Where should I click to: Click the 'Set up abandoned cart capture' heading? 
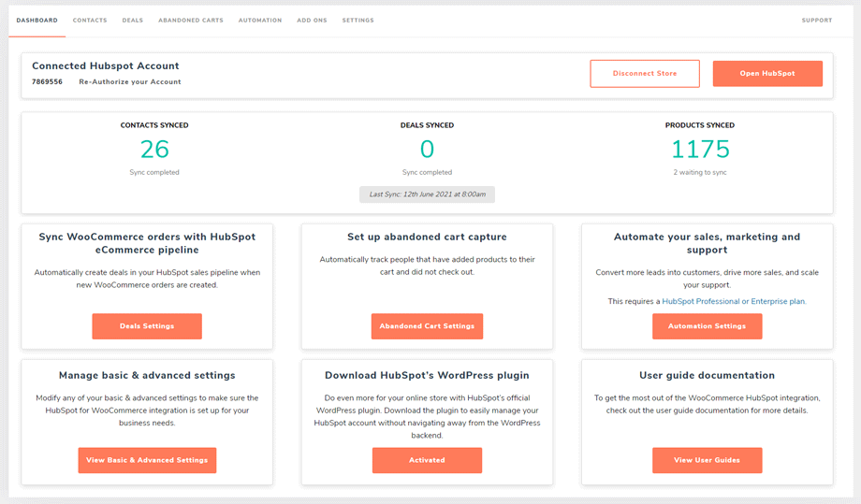point(427,237)
